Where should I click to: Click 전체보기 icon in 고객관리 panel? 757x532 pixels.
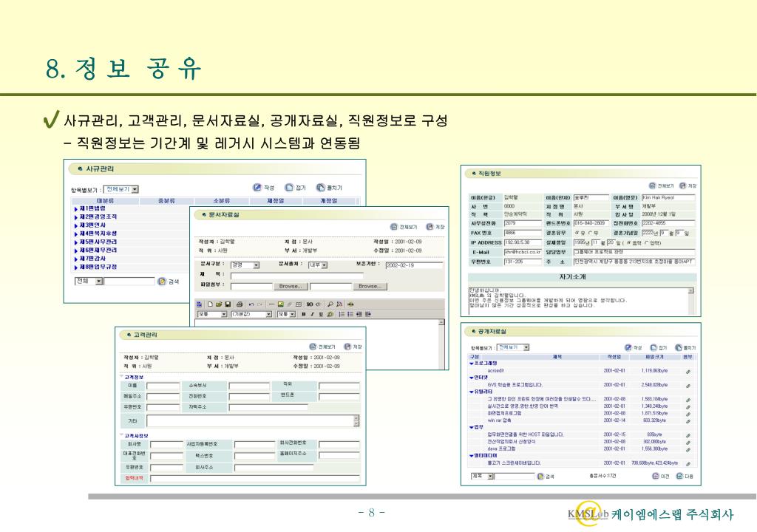tap(313, 346)
